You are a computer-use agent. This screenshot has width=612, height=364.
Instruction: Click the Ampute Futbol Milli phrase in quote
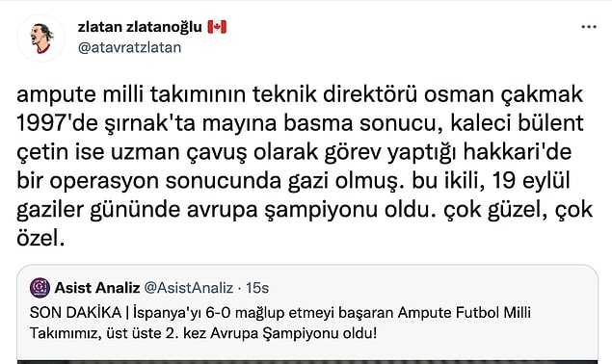(x=465, y=313)
